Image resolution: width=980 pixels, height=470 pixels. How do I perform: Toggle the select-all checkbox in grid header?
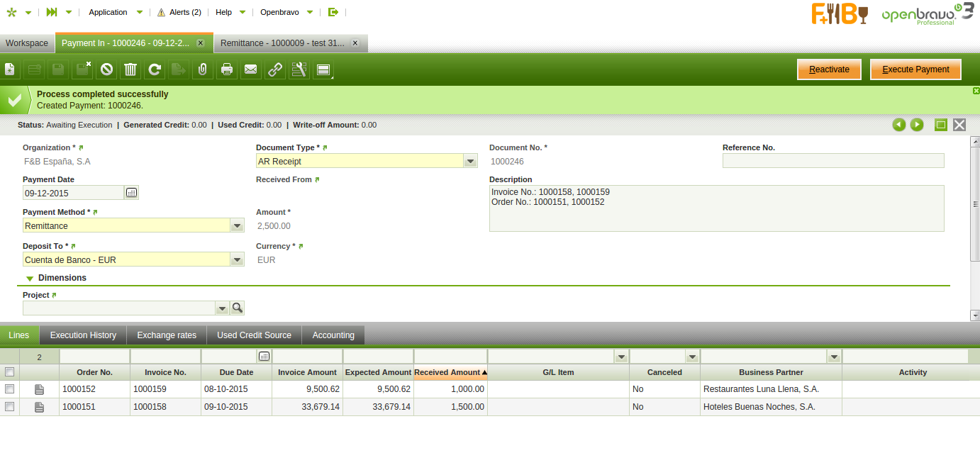10,372
